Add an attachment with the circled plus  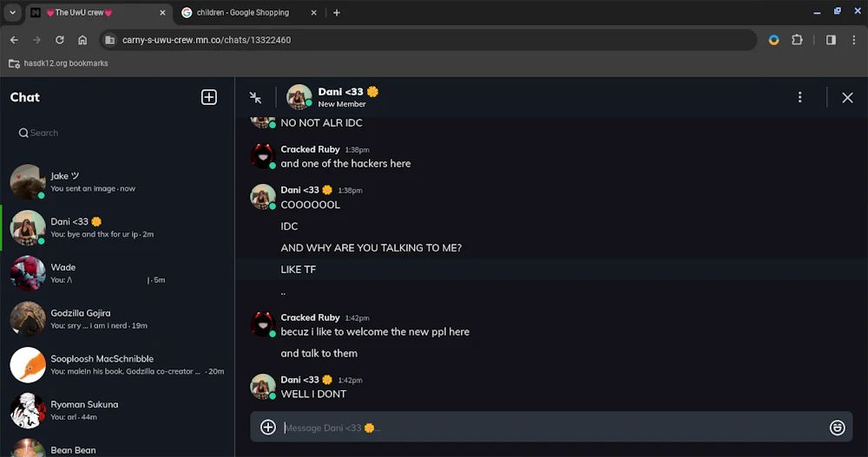pos(268,428)
